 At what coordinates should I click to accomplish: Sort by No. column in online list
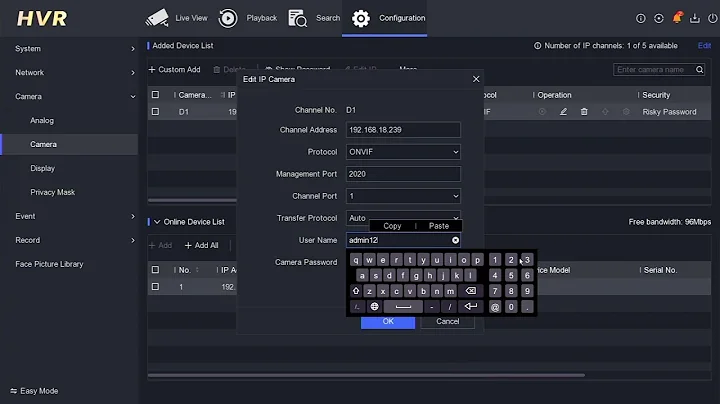[197, 269]
